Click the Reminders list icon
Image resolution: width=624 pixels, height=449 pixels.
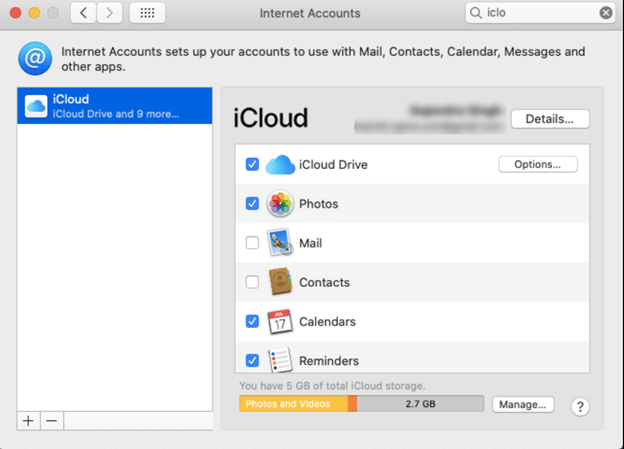pos(280,360)
